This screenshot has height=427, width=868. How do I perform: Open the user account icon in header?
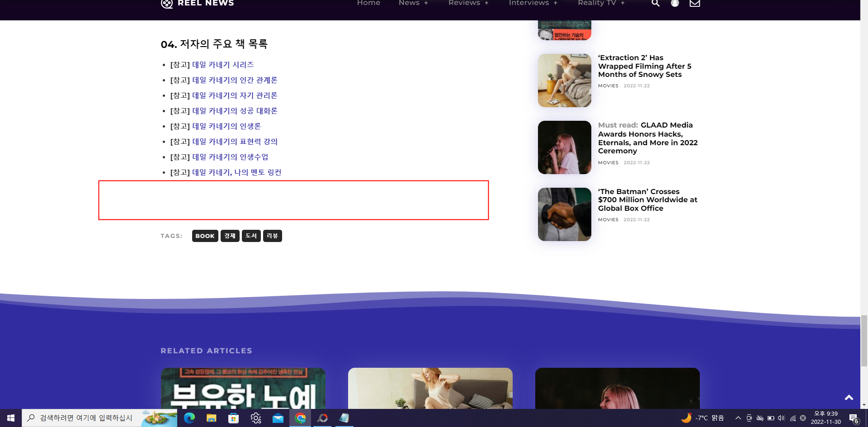point(675,3)
